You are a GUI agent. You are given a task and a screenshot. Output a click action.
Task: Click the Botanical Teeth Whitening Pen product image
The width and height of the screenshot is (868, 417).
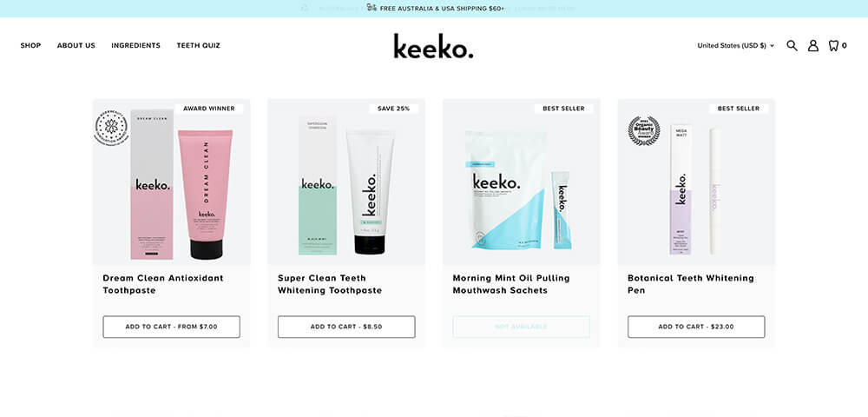[696, 182]
